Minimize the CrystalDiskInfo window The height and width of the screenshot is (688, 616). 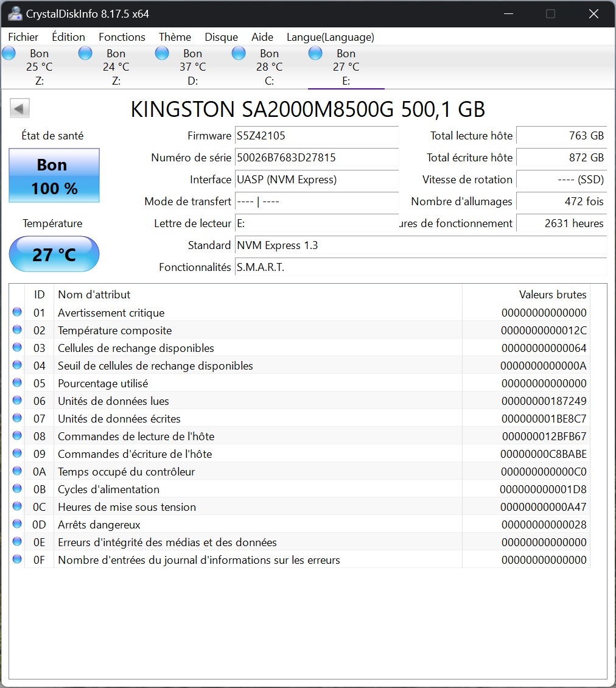pos(508,13)
